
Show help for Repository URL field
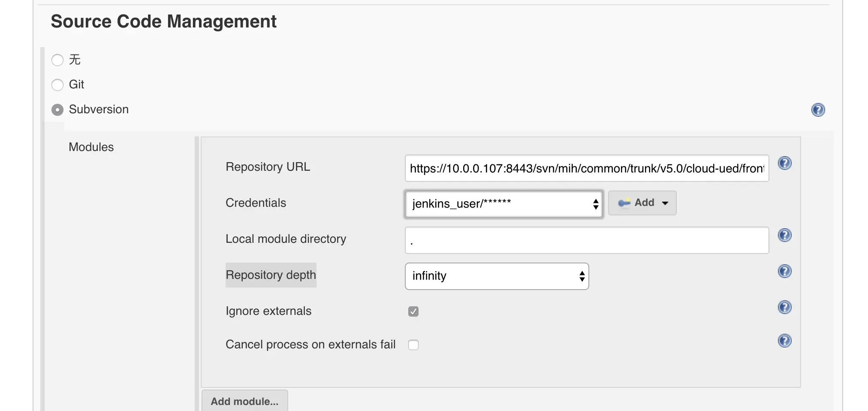pos(784,163)
